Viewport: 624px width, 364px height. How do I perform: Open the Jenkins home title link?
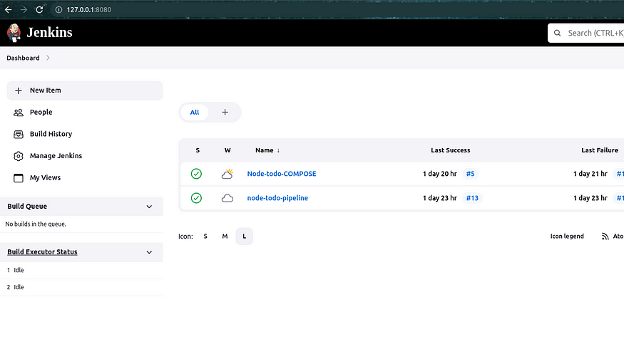[x=49, y=33]
